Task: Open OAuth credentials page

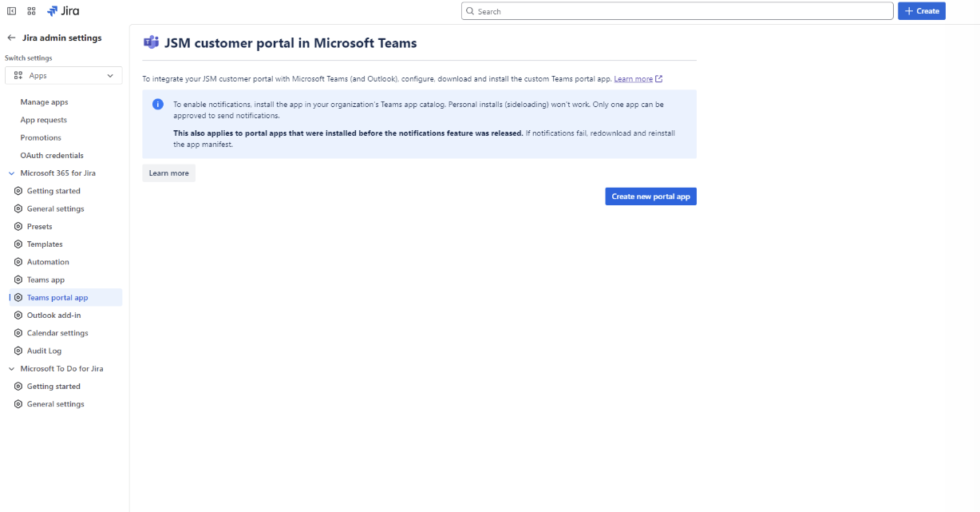Action: [x=52, y=156]
